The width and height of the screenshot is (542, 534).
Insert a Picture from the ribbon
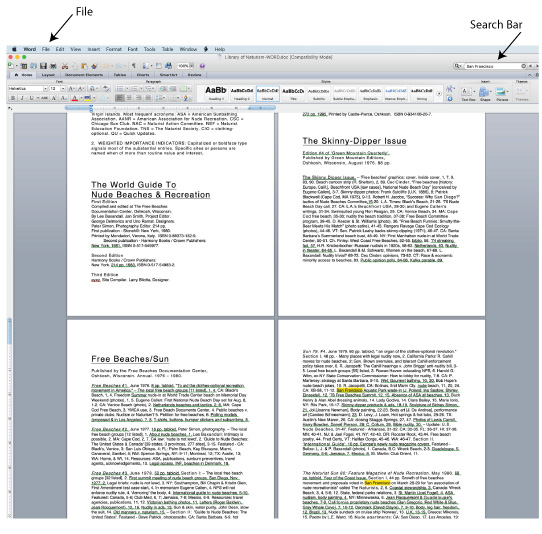click(x=502, y=93)
